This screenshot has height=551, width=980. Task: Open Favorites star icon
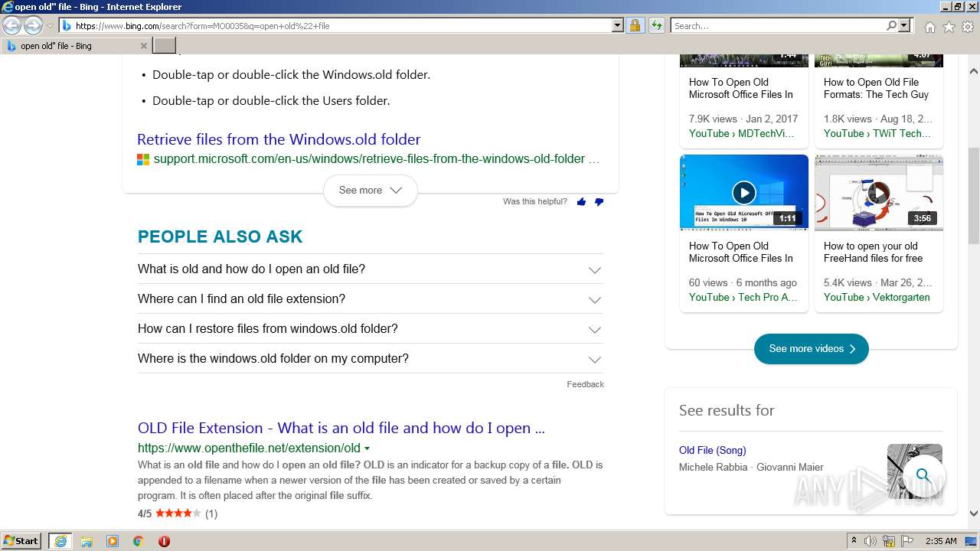[x=949, y=27]
